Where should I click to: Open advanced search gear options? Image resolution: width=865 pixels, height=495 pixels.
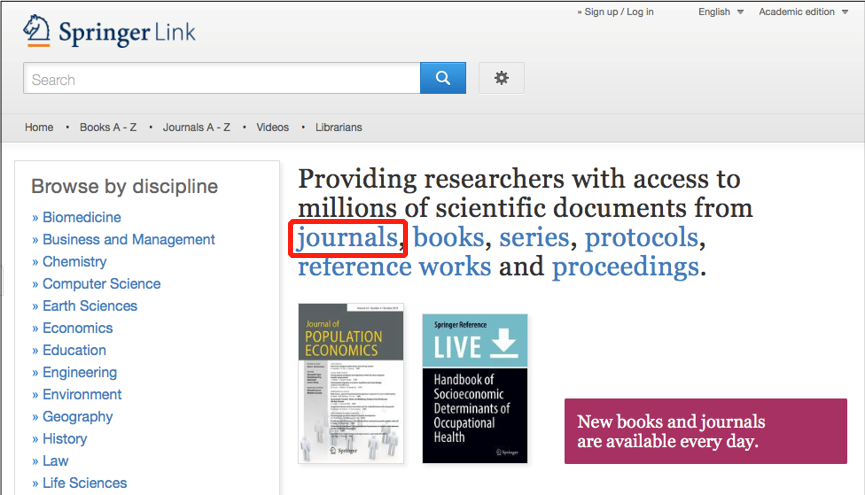click(x=501, y=78)
